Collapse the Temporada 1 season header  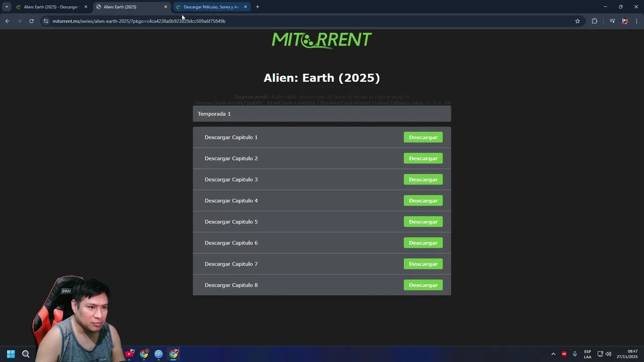(x=321, y=114)
